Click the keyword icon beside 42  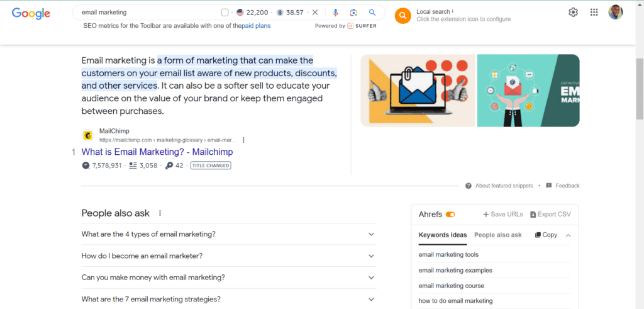169,166
